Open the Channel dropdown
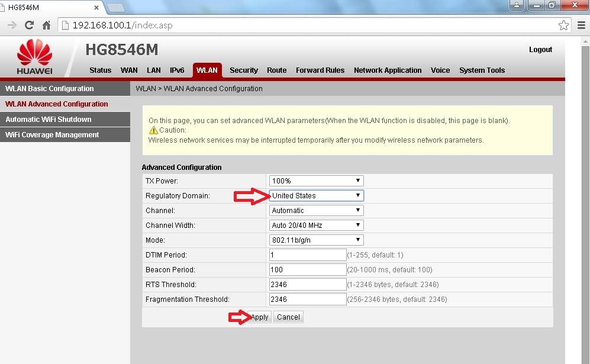The width and height of the screenshot is (590, 364). point(316,210)
